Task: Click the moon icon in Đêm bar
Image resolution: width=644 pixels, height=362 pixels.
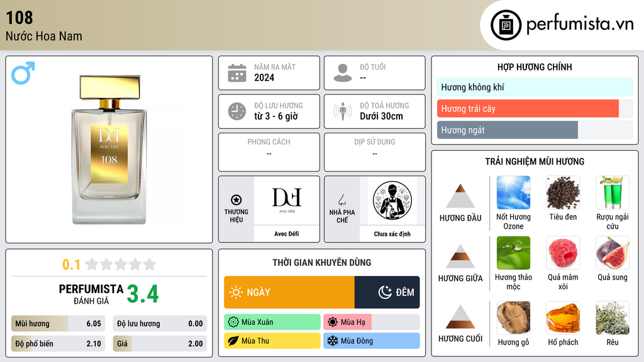Action: [x=385, y=292]
